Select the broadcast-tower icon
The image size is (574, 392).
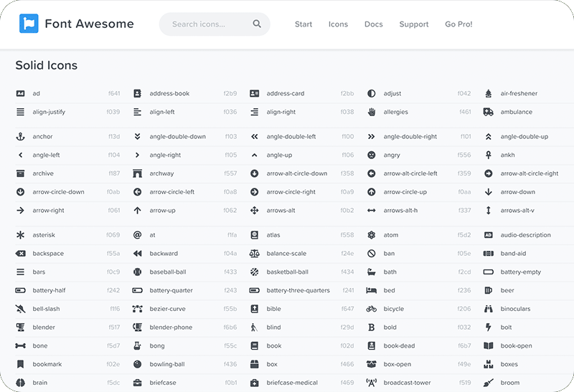pyautogui.click(x=371, y=383)
